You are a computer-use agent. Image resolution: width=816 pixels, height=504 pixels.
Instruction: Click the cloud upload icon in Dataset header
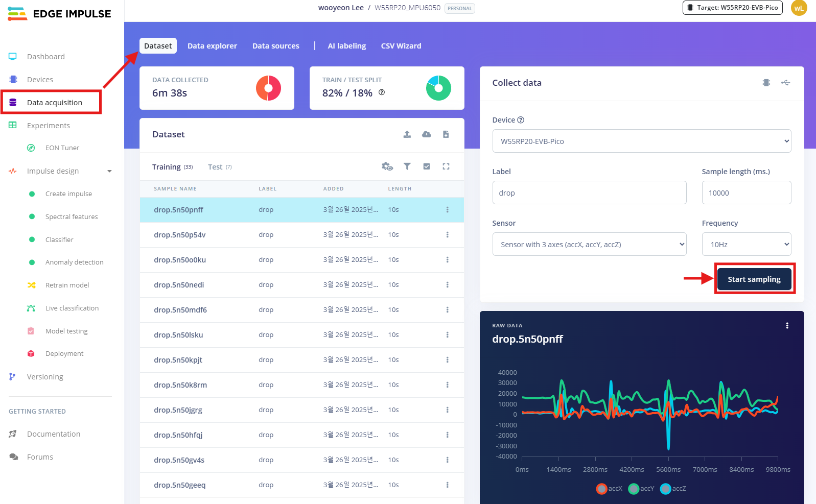click(426, 134)
